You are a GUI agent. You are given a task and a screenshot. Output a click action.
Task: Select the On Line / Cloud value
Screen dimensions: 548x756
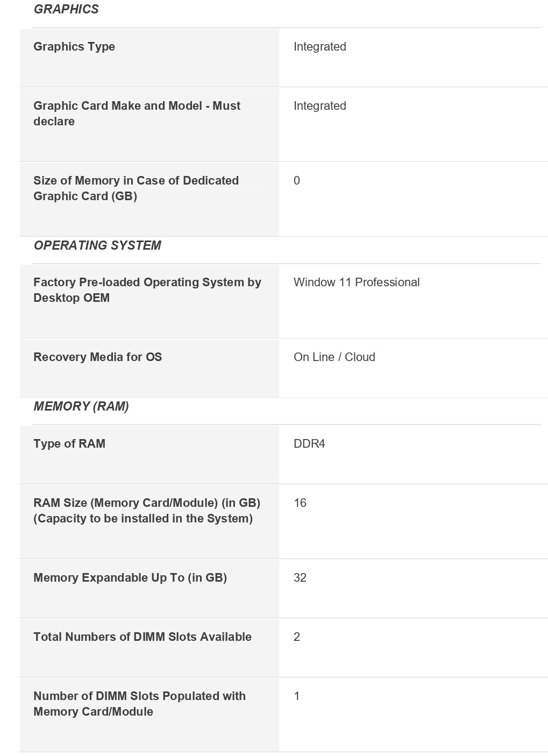click(x=334, y=357)
